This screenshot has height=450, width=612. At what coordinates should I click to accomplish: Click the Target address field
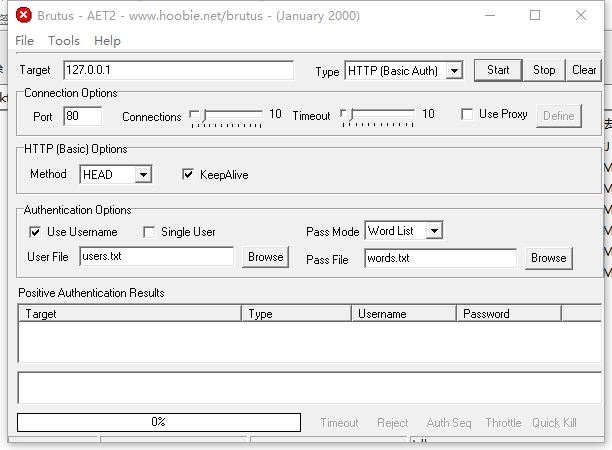pos(178,70)
